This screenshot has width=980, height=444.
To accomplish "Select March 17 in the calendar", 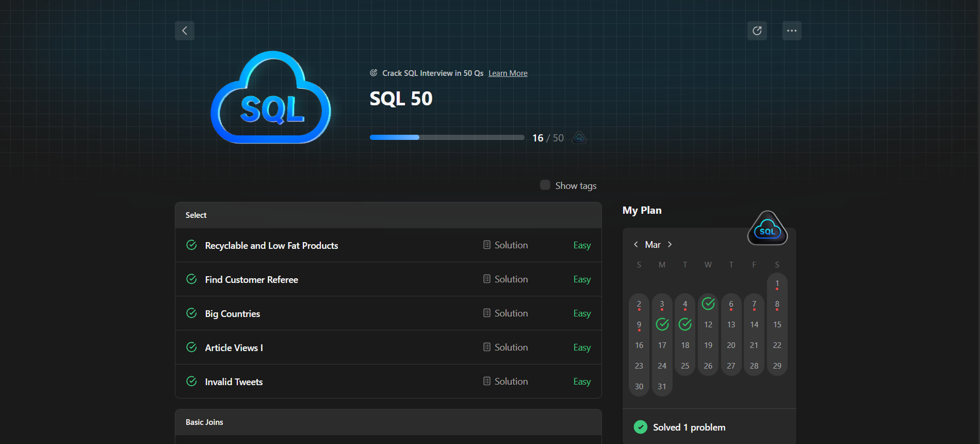I will [662, 345].
